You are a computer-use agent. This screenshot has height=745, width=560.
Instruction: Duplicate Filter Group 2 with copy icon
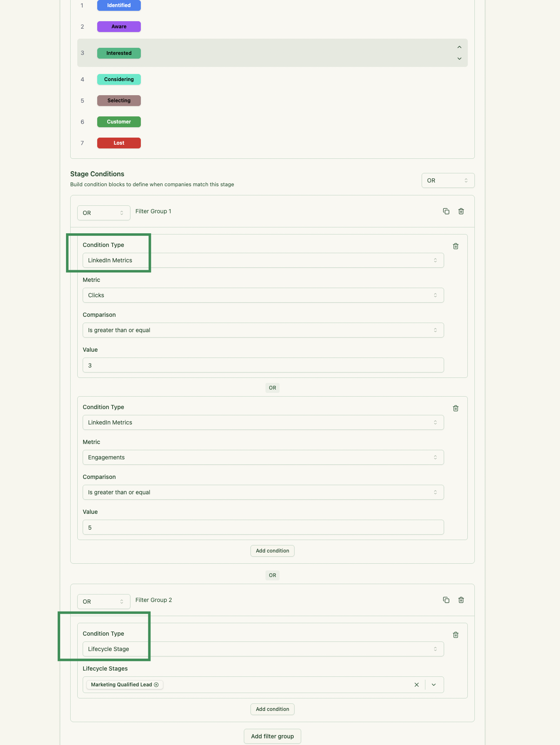[x=446, y=600]
